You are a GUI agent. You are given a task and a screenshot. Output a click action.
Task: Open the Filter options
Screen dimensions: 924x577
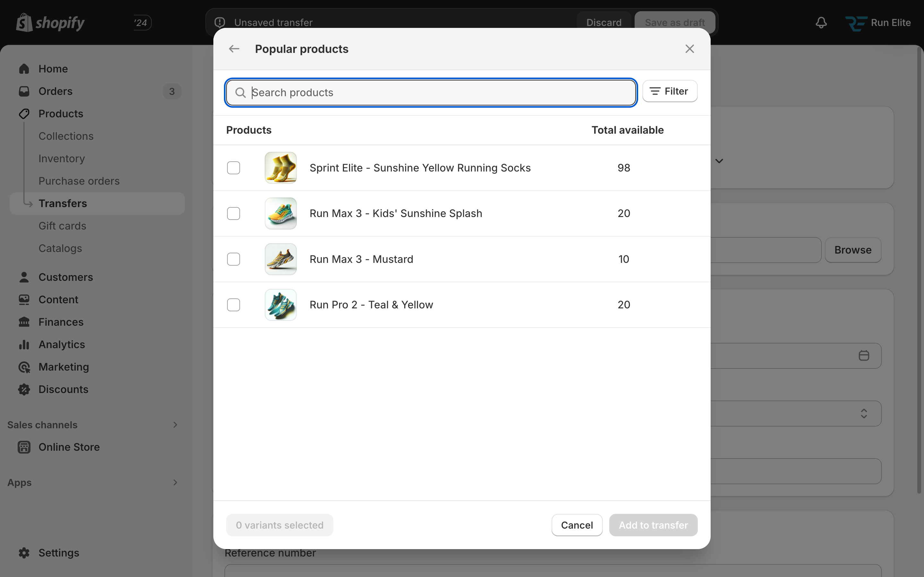click(x=670, y=91)
